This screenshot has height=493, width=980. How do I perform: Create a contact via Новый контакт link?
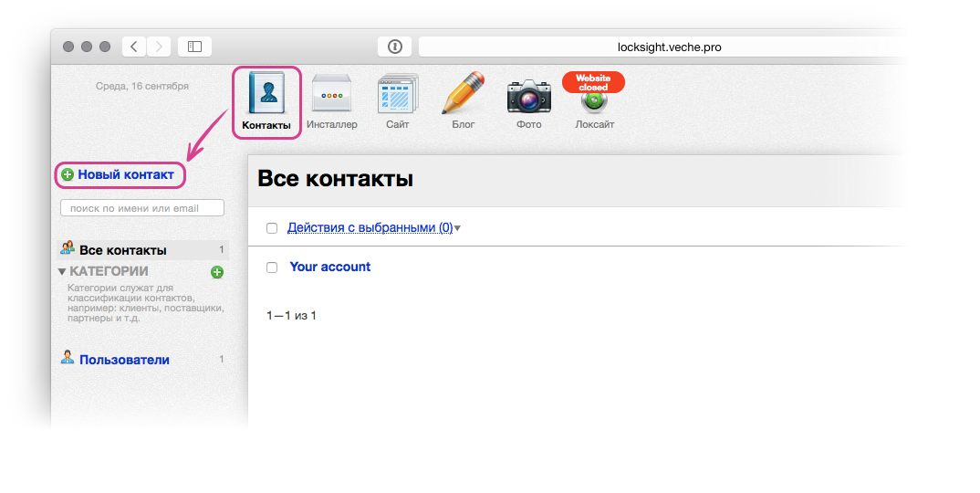tap(126, 174)
